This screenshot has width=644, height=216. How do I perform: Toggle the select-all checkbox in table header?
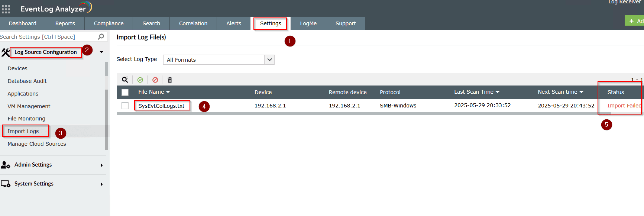(x=125, y=92)
